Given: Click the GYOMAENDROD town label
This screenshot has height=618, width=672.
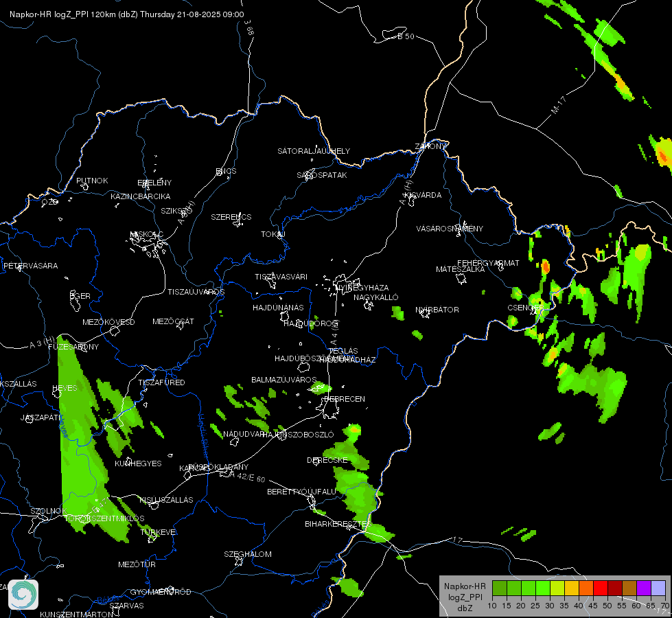Looking at the screenshot, I should tap(161, 593).
